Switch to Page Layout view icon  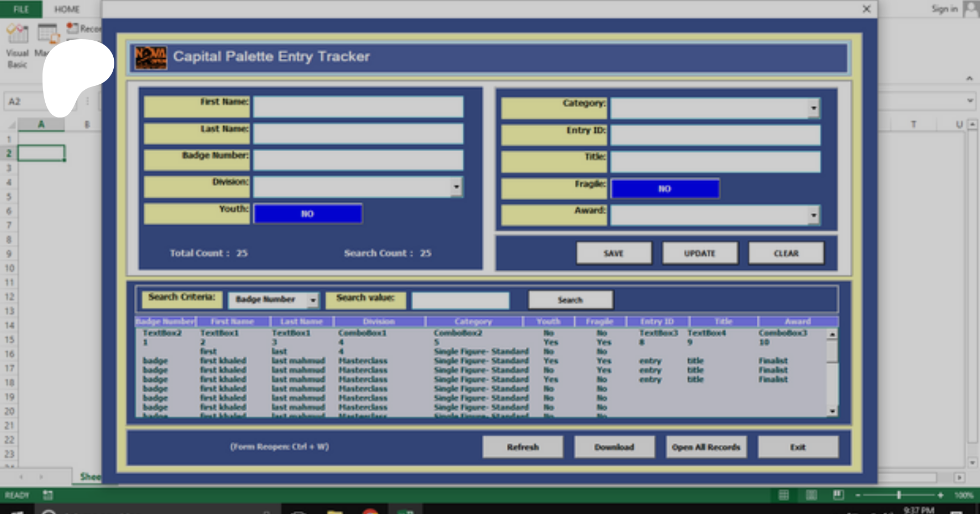tap(811, 495)
